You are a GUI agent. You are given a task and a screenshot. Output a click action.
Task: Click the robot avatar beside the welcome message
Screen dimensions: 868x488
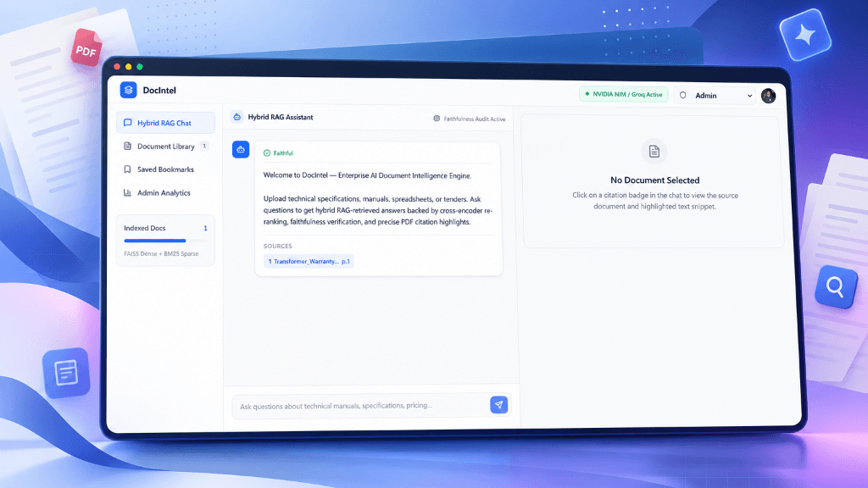click(240, 149)
